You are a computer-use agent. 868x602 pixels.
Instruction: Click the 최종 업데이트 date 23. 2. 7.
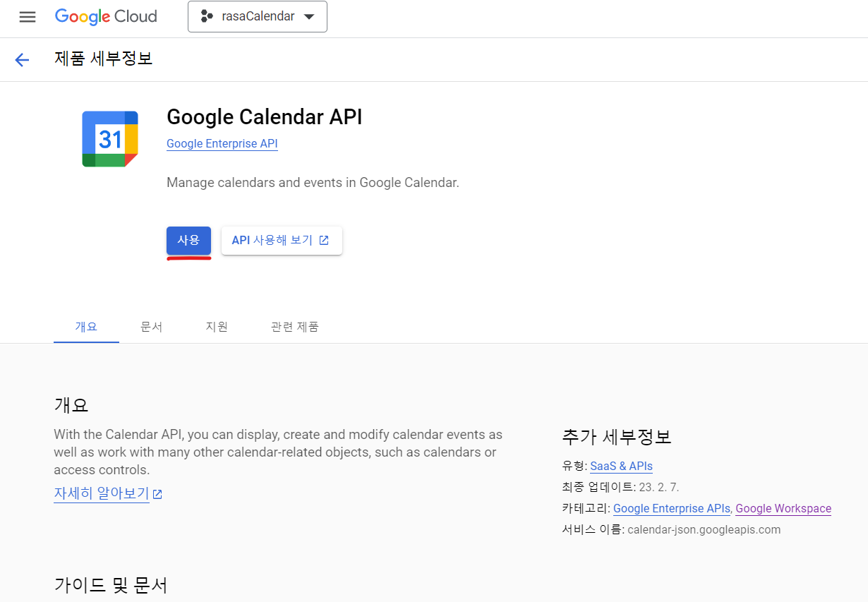659,488
